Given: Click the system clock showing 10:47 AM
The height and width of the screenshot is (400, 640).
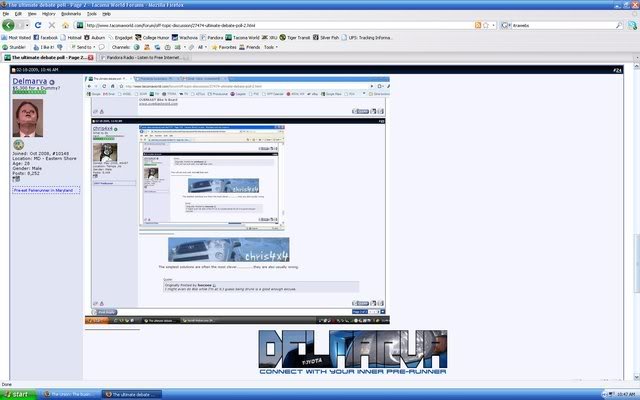Looking at the screenshot, I should 626,394.
